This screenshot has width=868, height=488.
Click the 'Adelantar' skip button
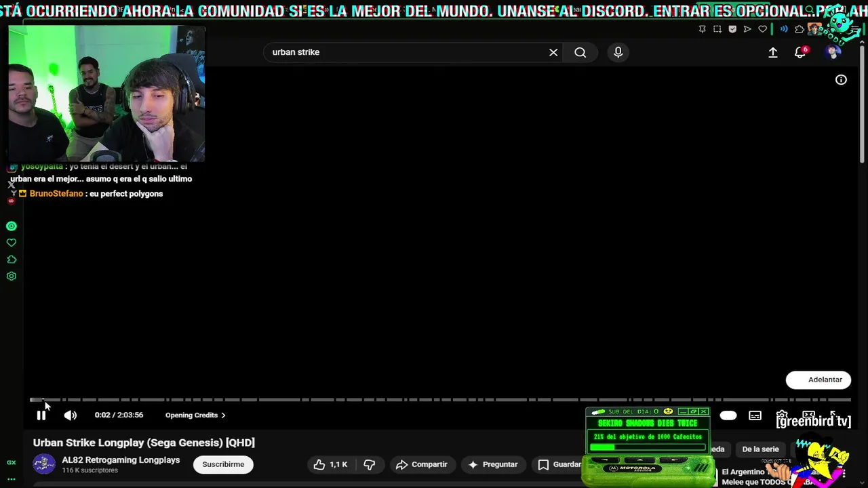point(818,380)
